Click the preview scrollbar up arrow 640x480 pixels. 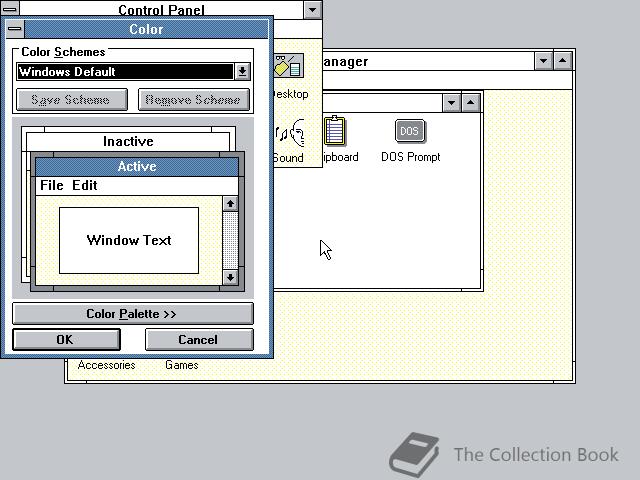[x=230, y=204]
